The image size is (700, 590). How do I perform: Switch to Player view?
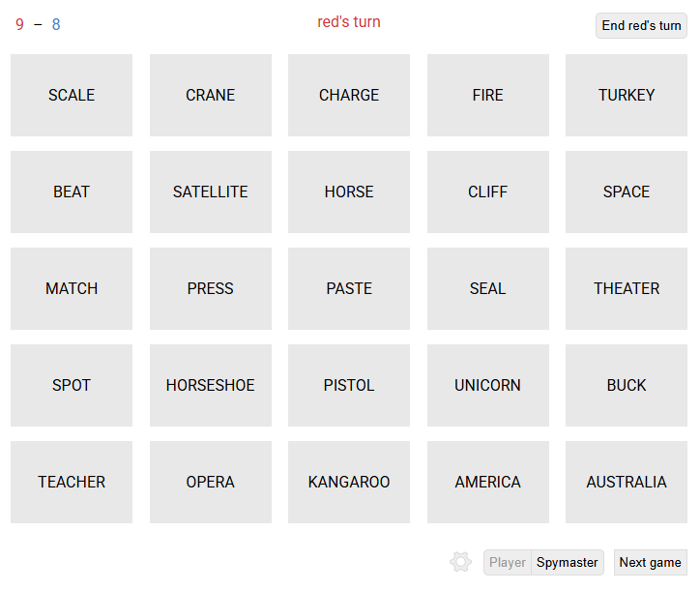508,562
